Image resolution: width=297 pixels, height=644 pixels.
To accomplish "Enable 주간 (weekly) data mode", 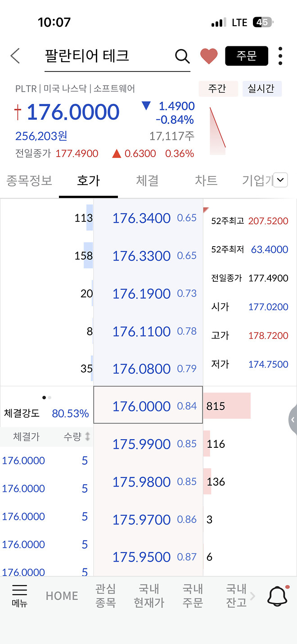I will click(x=218, y=89).
